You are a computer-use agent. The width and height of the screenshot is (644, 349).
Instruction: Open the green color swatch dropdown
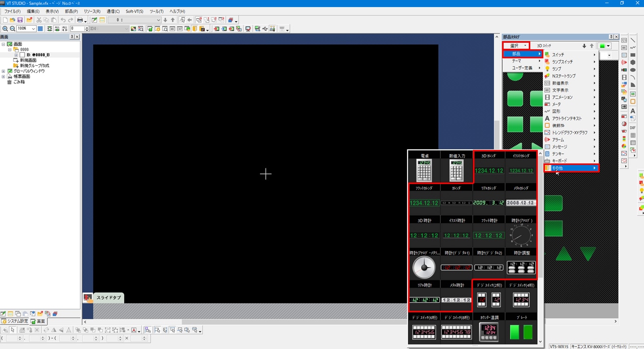[604, 46]
